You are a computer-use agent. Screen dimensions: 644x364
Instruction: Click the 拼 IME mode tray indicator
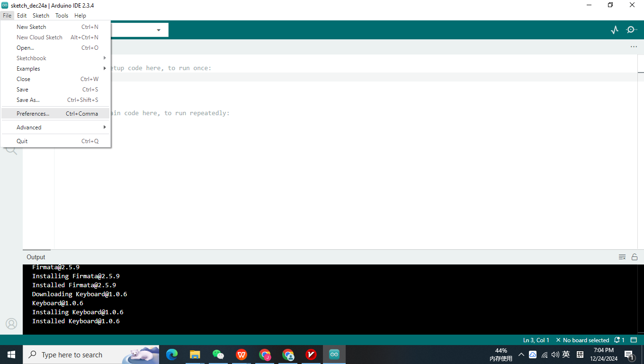[580, 355]
